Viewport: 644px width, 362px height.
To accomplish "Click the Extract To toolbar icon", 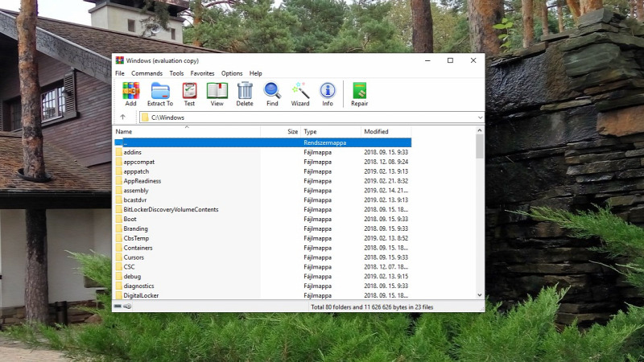I will click(160, 93).
